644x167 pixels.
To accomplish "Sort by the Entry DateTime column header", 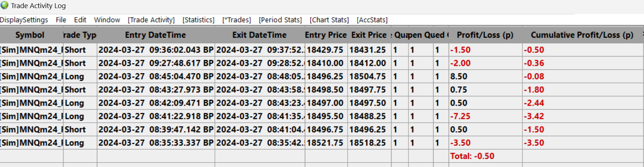I will coord(155,35).
